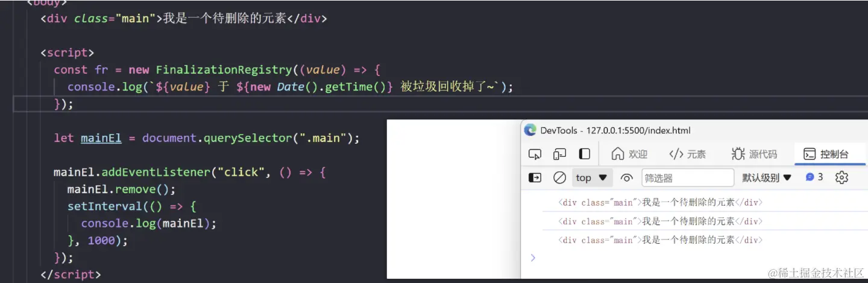Open the top JavaScript context dropdown
The height and width of the screenshot is (283, 868).
pos(592,177)
